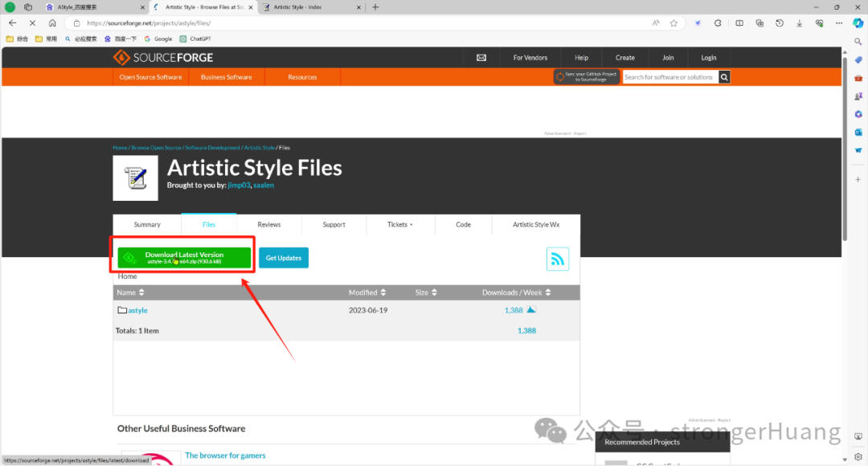This screenshot has height=466, width=868.
Task: Add sidebar app with plus icon
Action: [858, 179]
